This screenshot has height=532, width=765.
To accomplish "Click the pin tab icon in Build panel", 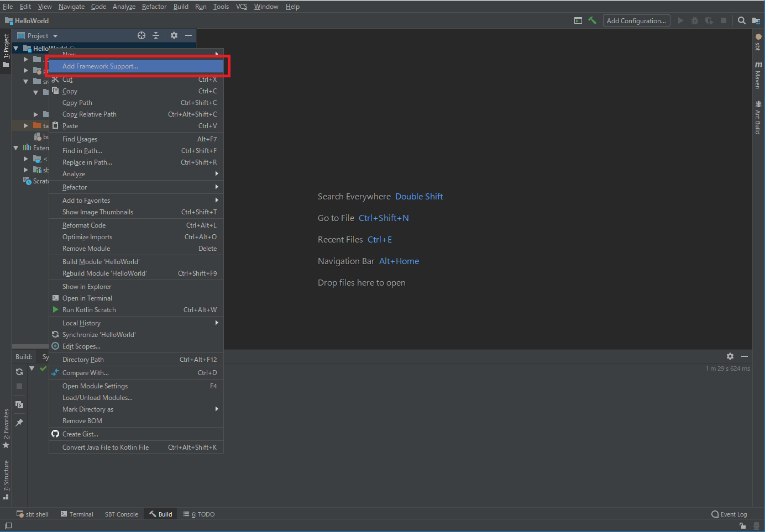I will click(x=19, y=423).
